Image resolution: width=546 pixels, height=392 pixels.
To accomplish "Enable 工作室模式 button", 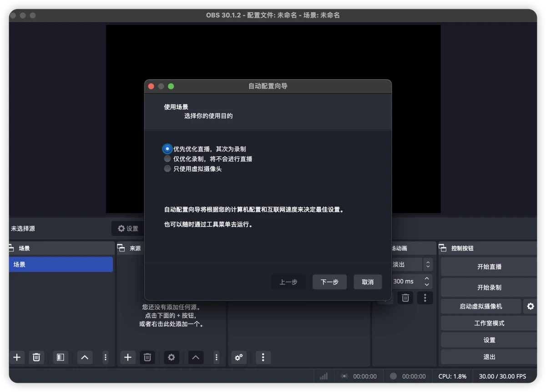I will pyautogui.click(x=489, y=323).
